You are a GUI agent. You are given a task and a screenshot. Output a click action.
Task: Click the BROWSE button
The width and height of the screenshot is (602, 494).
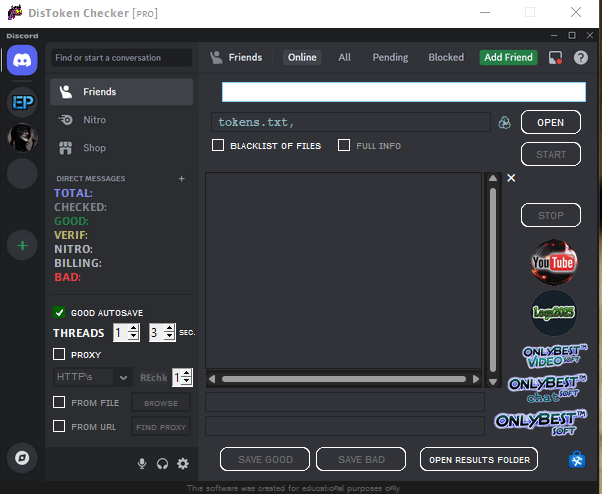click(161, 403)
